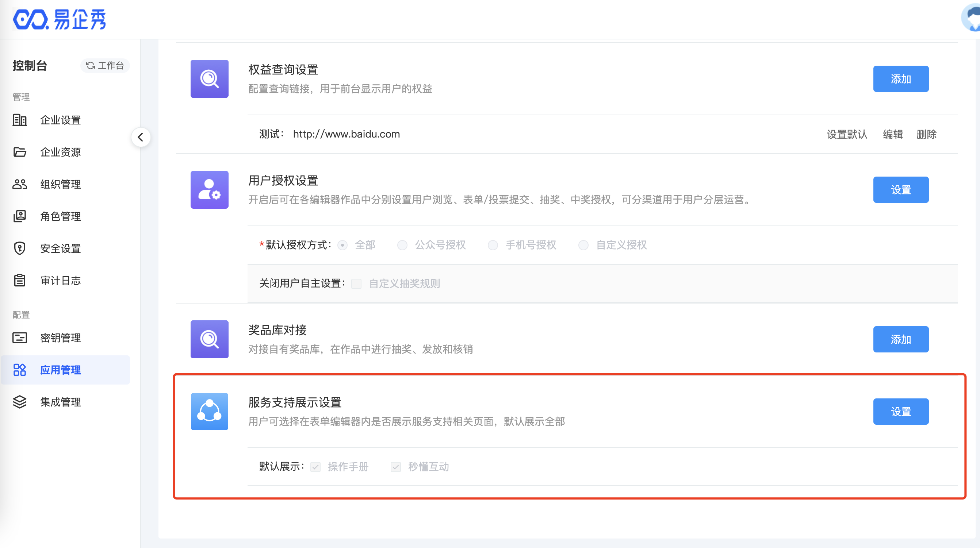Click the 权益查询设置 magnifier icon
Viewport: 980px width, 548px height.
[x=210, y=79]
